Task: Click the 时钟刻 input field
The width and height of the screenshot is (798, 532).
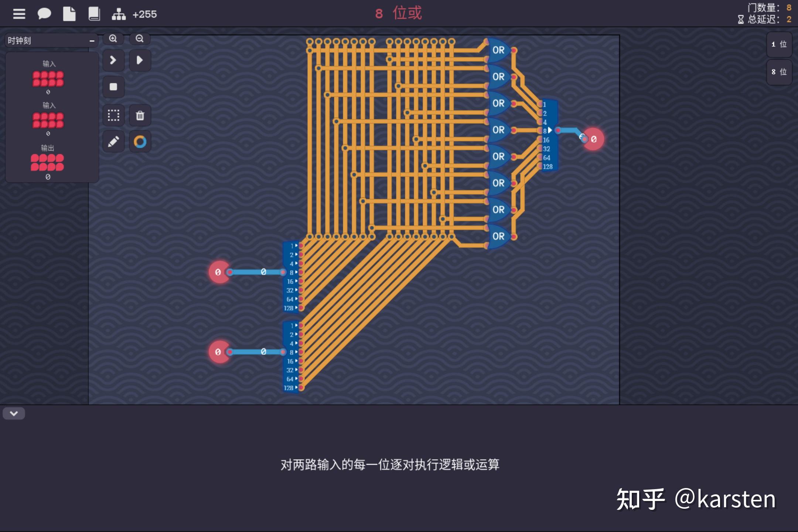Action: tap(44, 40)
